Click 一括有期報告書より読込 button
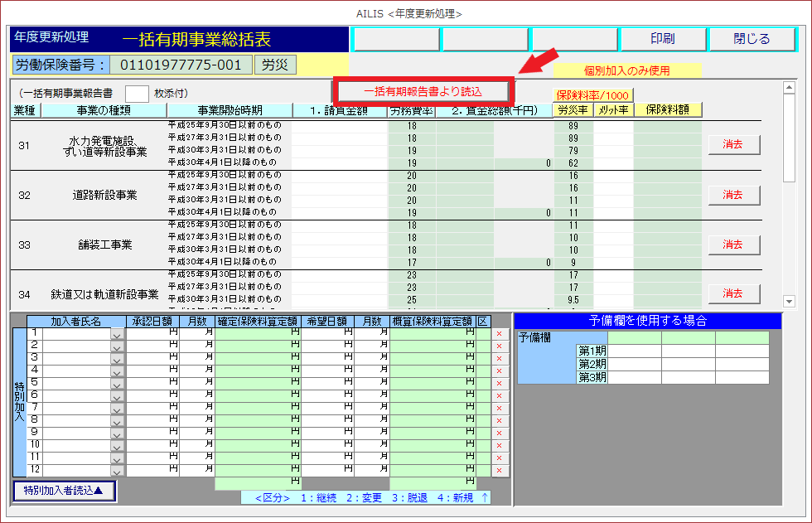 (423, 91)
